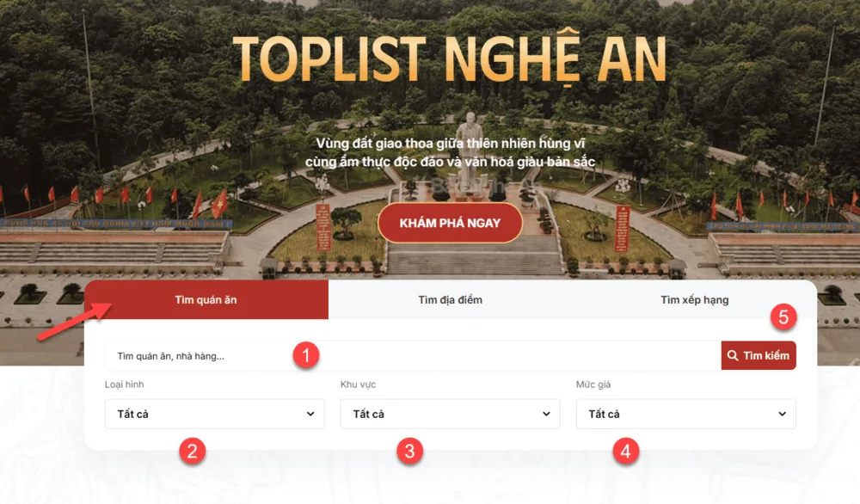Viewport: 860px width, 504px height.
Task: Select the Tìm quán ăn tab
Action: click(x=206, y=299)
